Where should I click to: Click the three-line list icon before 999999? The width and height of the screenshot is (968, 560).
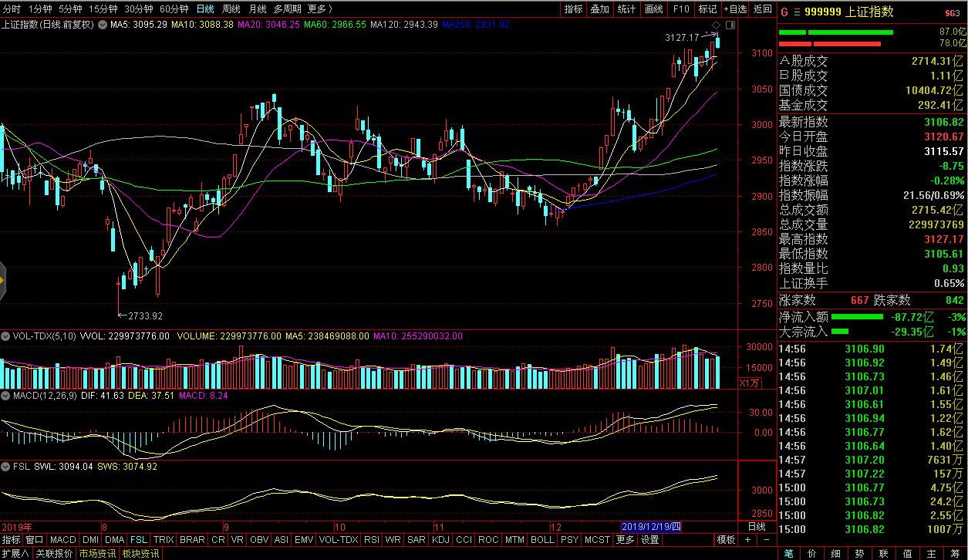(797, 12)
